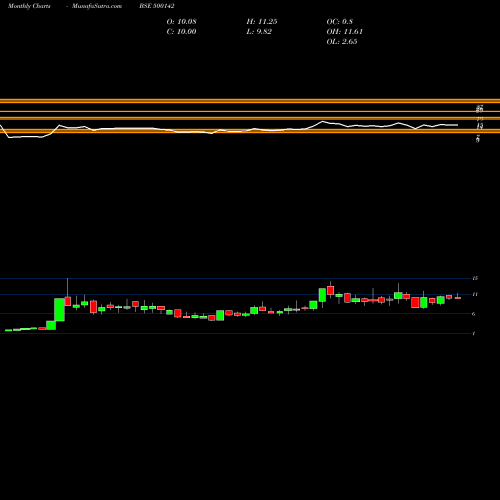Click the 6 price axis label
This screenshot has width=500, height=500.
(474, 314)
